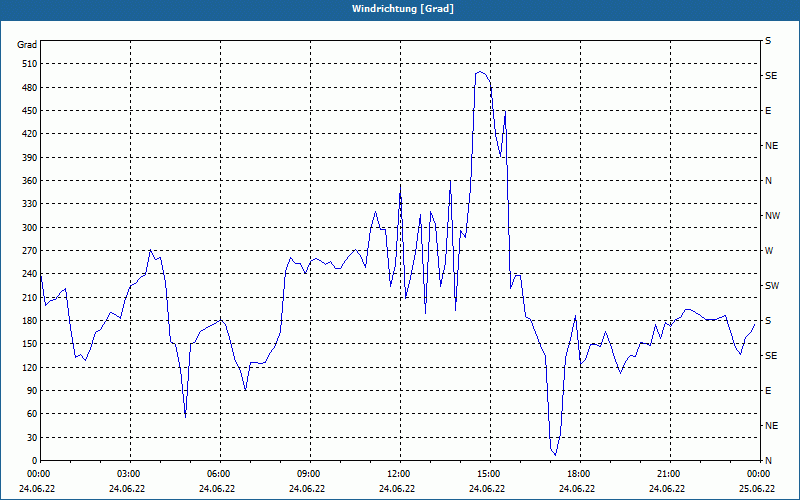Click the 120 degree axis value

(31, 367)
